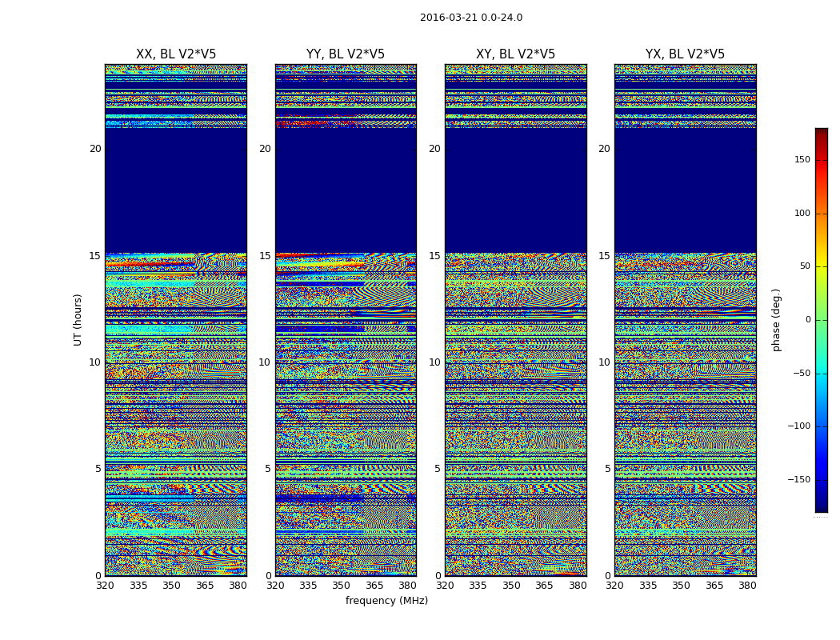
Task: Pick the '−50' tick on the colorbar
Action: (x=802, y=373)
